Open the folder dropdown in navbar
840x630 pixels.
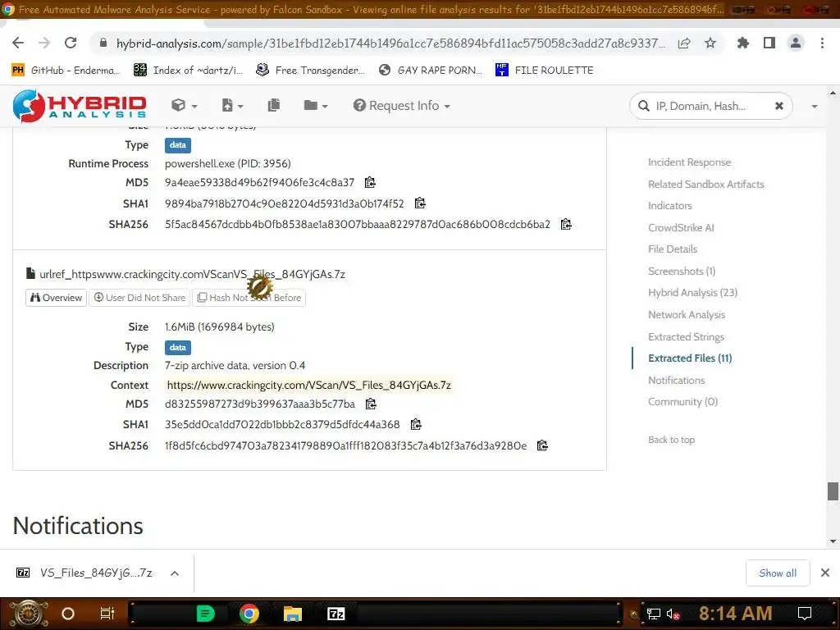tap(316, 106)
